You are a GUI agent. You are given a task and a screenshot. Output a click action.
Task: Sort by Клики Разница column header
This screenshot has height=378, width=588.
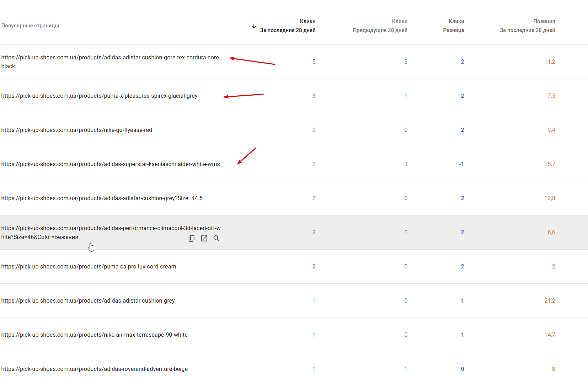(x=453, y=26)
